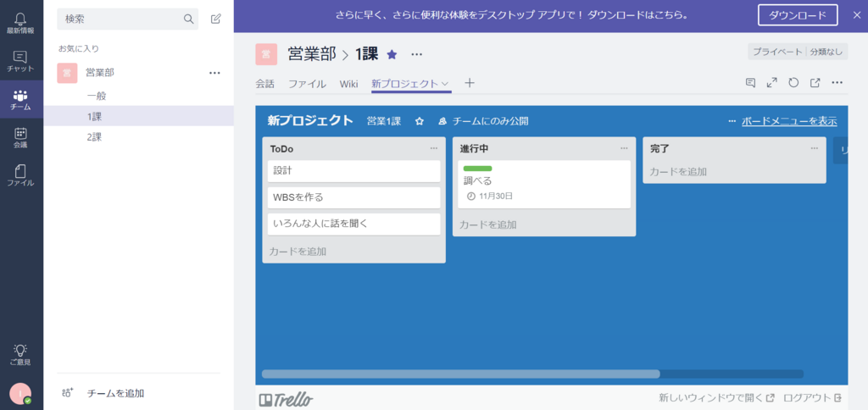Click the ログアウト link
Screen dimensions: 868x410
813,398
